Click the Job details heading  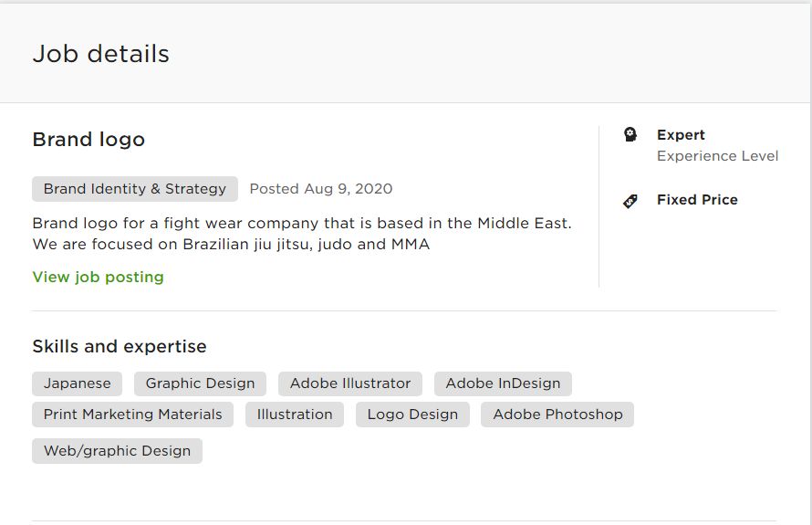coord(101,54)
